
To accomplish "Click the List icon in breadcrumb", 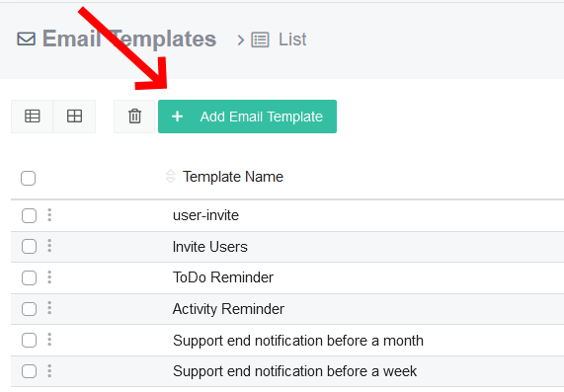I will pos(260,39).
